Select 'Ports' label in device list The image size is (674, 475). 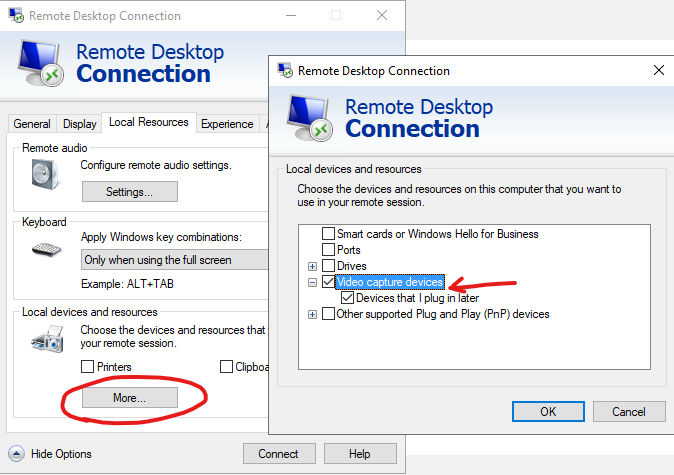(349, 250)
